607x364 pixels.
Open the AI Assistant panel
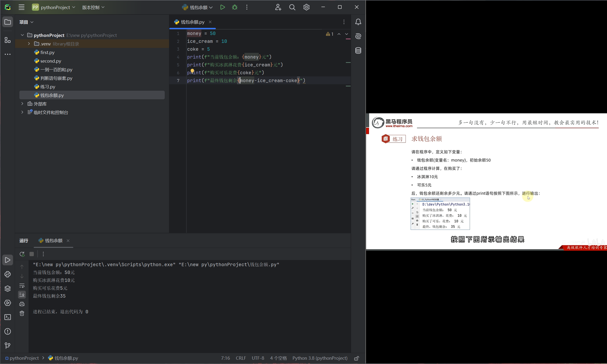click(358, 36)
